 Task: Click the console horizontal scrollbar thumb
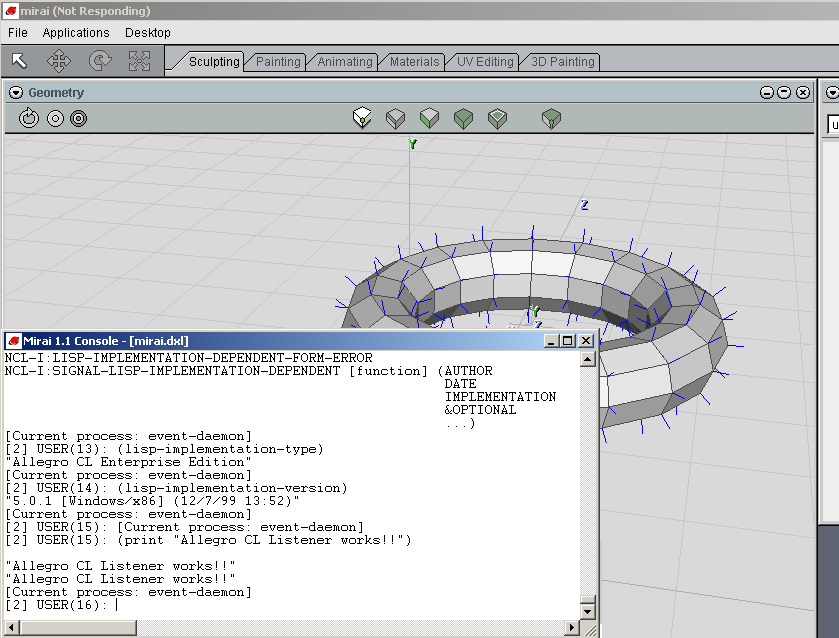click(x=78, y=627)
